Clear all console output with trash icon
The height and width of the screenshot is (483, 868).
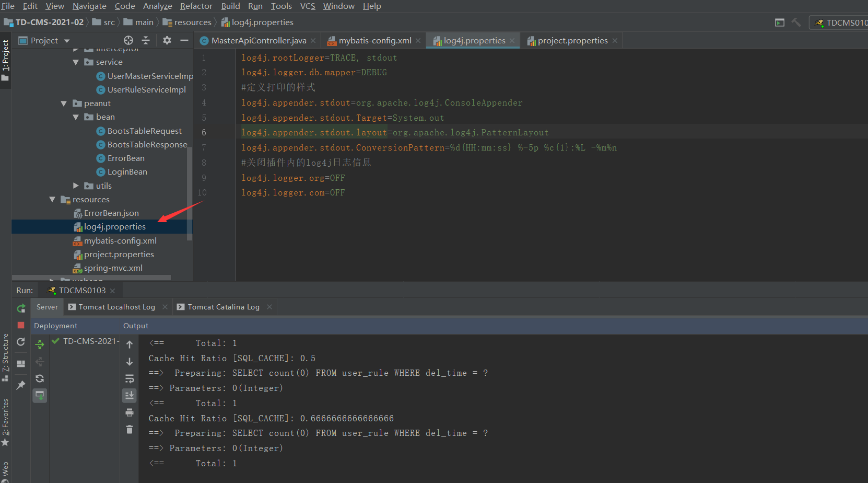pyautogui.click(x=130, y=429)
